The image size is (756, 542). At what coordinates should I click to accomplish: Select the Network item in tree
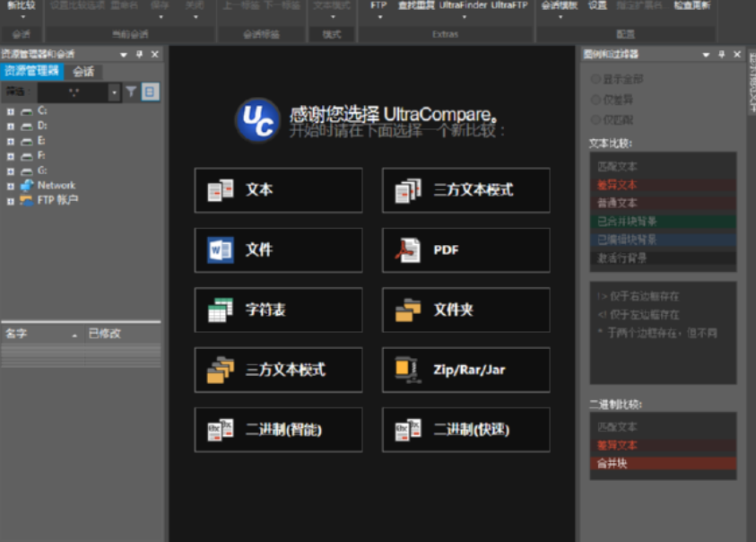[56, 186]
